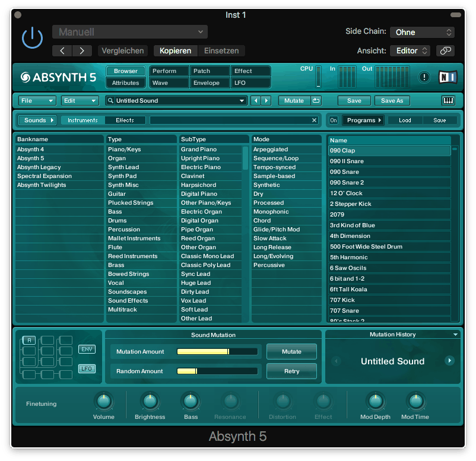Click the mutate lock icon beside Mutate
Screen dimensions: 476x461
tap(316, 101)
